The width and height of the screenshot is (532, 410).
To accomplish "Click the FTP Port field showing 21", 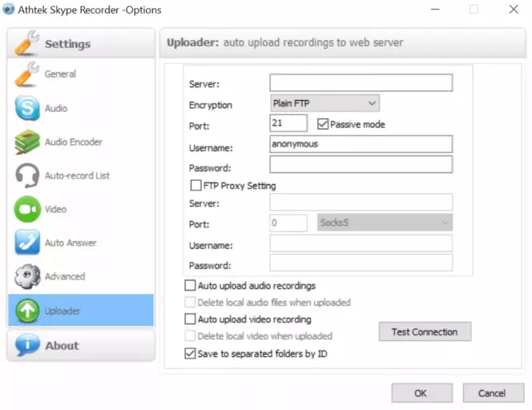I will point(288,123).
